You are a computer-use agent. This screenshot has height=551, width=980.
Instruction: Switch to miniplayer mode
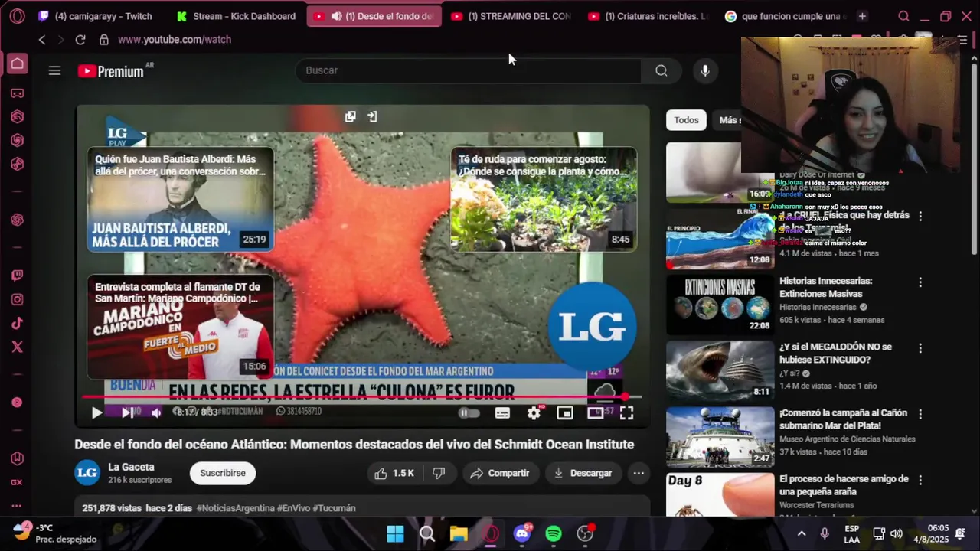point(565,413)
